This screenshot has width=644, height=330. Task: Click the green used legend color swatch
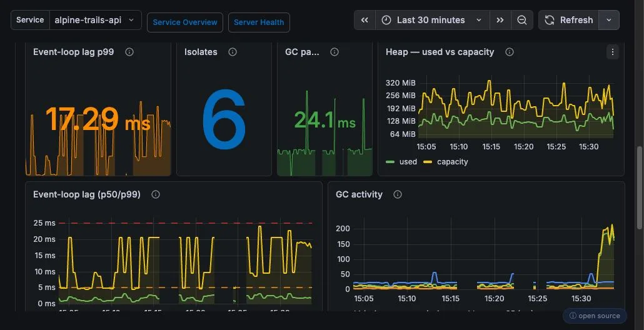(390, 162)
